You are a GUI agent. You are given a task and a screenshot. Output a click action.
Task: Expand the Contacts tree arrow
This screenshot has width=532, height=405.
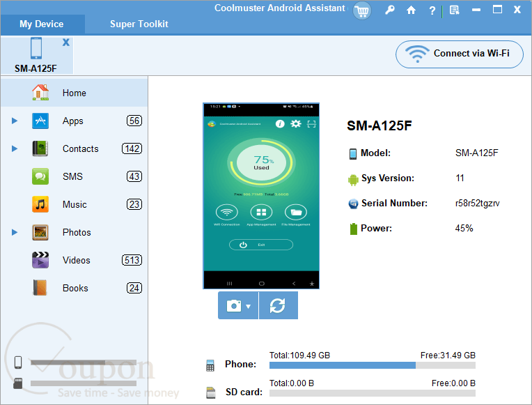click(x=15, y=148)
